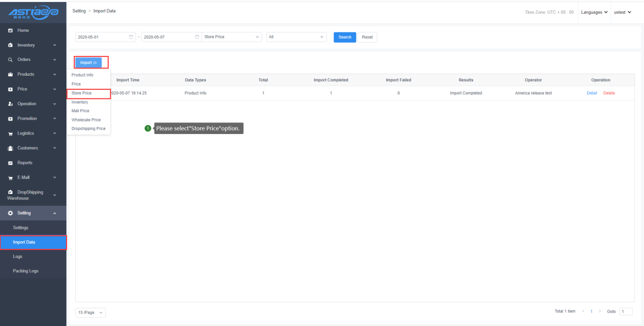The image size is (644, 326).
Task: Click the Logistics cart icon
Action: coord(10,134)
